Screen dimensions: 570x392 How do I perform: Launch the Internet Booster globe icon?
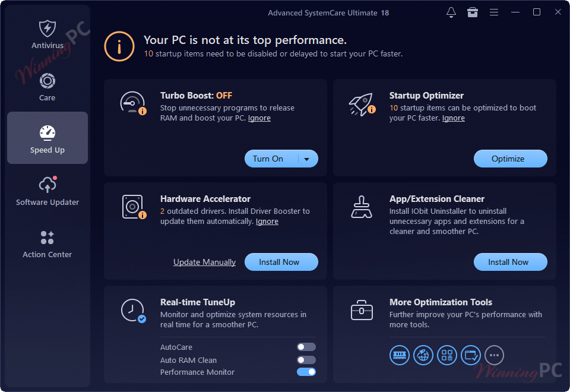tap(423, 355)
